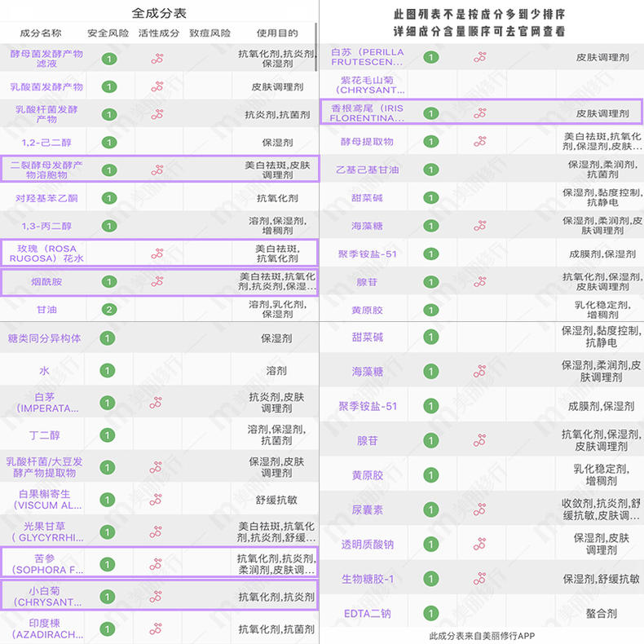Tap the active-ingredient icon for 白苏 (PERILLA)
Image resolution: width=644 pixels, height=644 pixels.
[479, 57]
